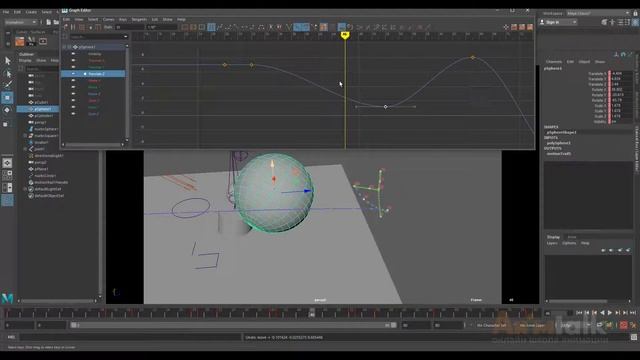Toggle the Translate Z eye icon in Graph Editor outliner

click(73, 74)
